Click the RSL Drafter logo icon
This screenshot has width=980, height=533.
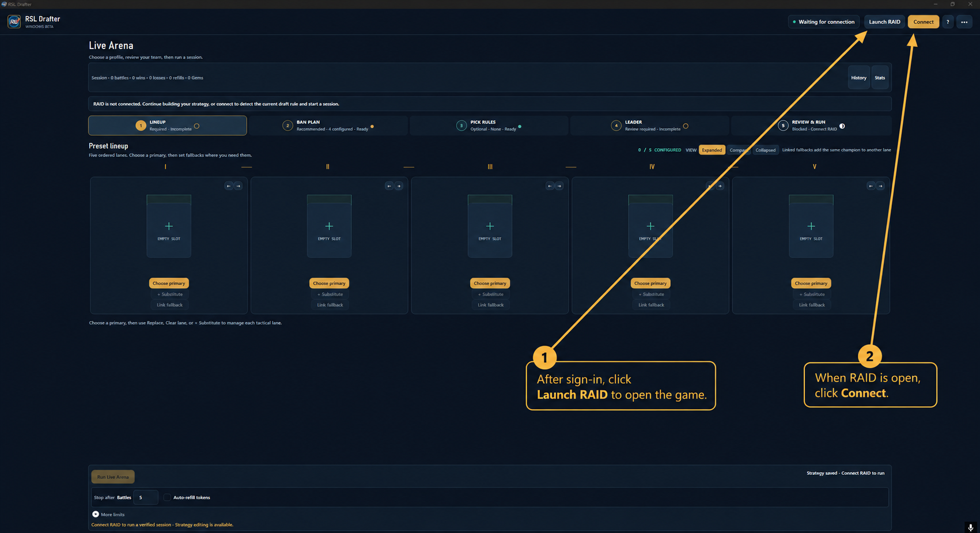click(14, 22)
